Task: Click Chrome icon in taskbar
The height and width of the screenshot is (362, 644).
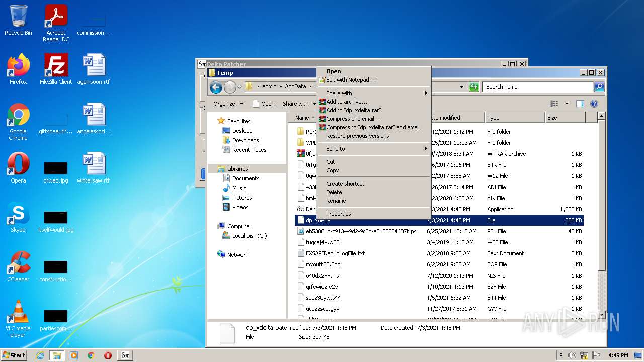Action: pyautogui.click(x=91, y=355)
